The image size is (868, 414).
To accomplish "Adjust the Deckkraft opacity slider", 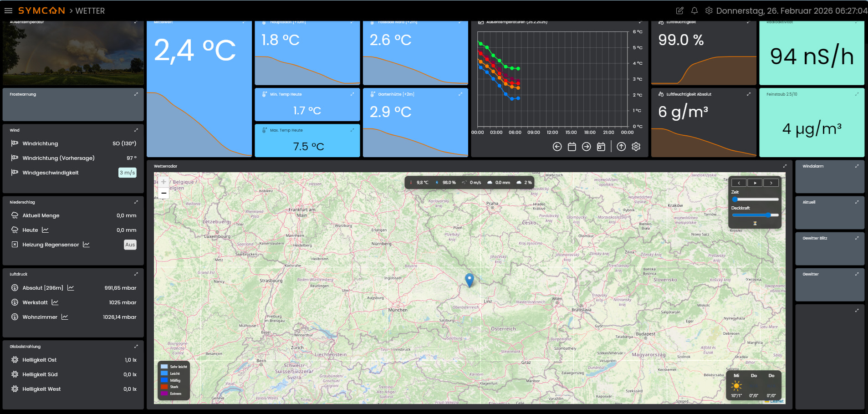I will tap(768, 215).
